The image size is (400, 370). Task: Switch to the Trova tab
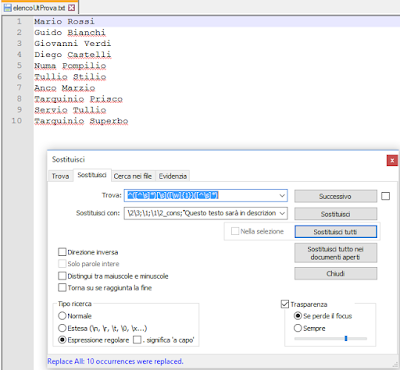pyautogui.click(x=60, y=176)
